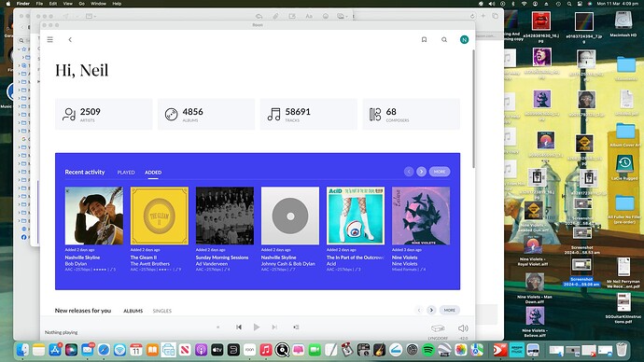644x362 pixels.
Task: Open the Nashville Skyline Bob Dylan cover
Action: click(94, 216)
